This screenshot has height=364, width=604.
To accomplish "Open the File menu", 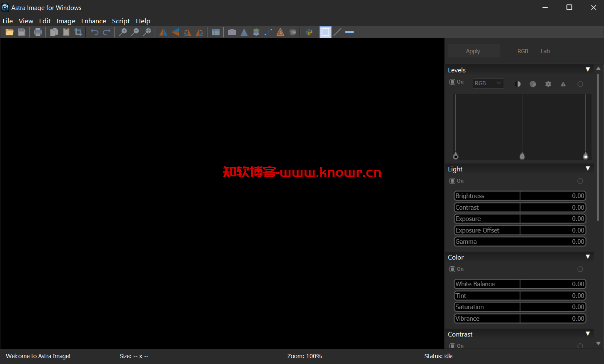I will (7, 21).
